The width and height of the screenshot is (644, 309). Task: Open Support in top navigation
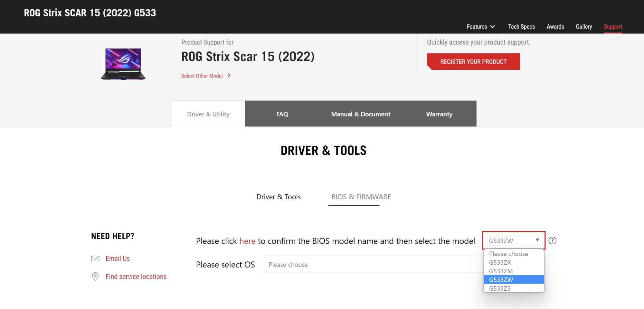613,27
